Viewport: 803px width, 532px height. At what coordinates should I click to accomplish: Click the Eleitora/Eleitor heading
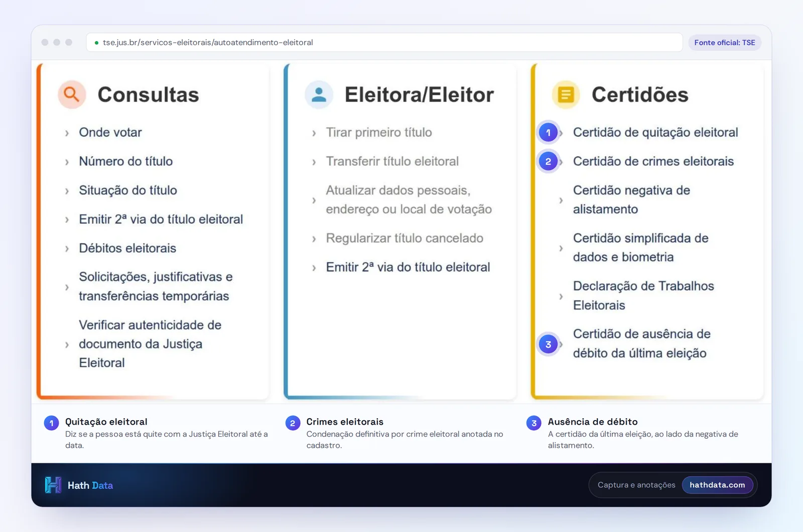[419, 95]
